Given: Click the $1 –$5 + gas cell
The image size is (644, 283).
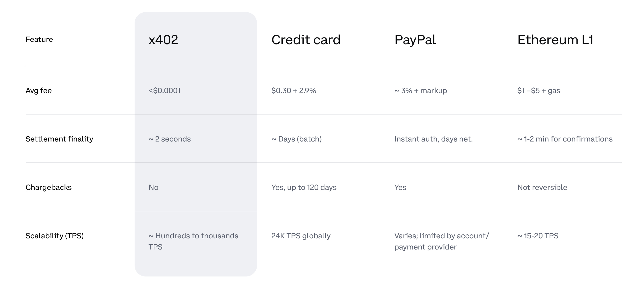Looking at the screenshot, I should coord(539,91).
